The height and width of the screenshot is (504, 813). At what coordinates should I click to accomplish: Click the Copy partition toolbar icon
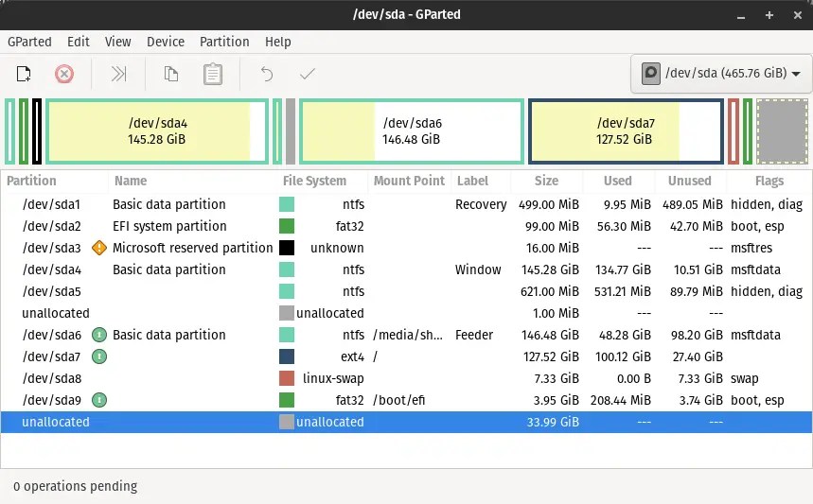point(171,74)
